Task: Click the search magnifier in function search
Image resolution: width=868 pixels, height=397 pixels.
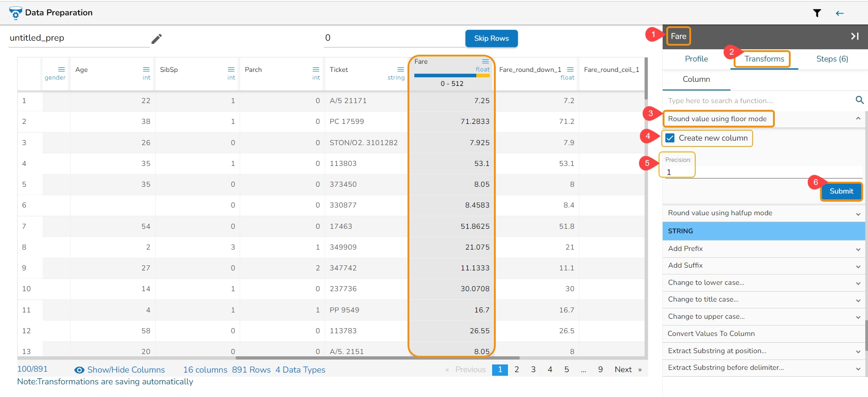Action: 859,100
